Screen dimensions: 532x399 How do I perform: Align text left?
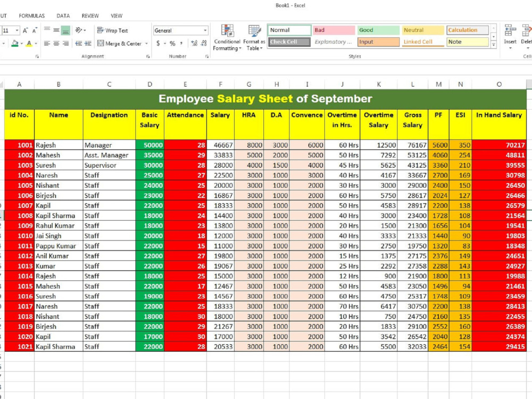47,44
